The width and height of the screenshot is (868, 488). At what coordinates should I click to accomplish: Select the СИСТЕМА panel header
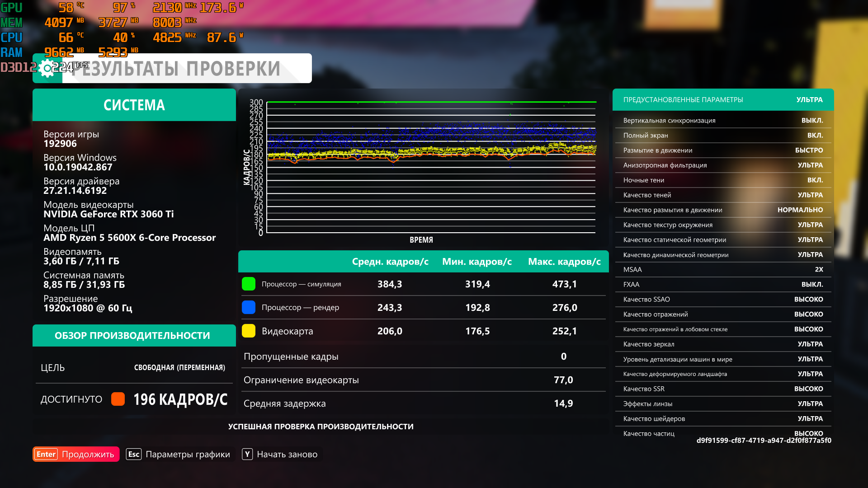pos(134,105)
